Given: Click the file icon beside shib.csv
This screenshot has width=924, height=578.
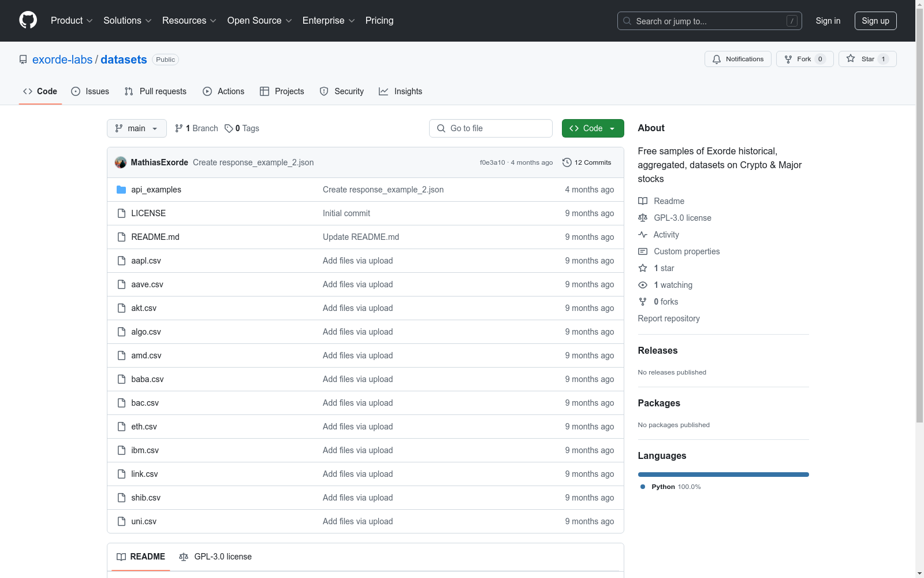Looking at the screenshot, I should coord(121,498).
